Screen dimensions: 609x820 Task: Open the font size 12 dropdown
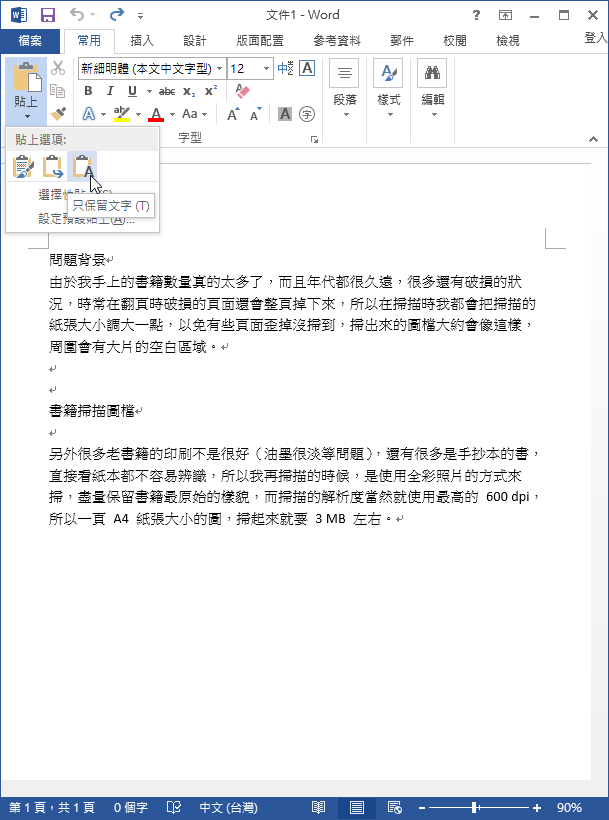[266, 69]
